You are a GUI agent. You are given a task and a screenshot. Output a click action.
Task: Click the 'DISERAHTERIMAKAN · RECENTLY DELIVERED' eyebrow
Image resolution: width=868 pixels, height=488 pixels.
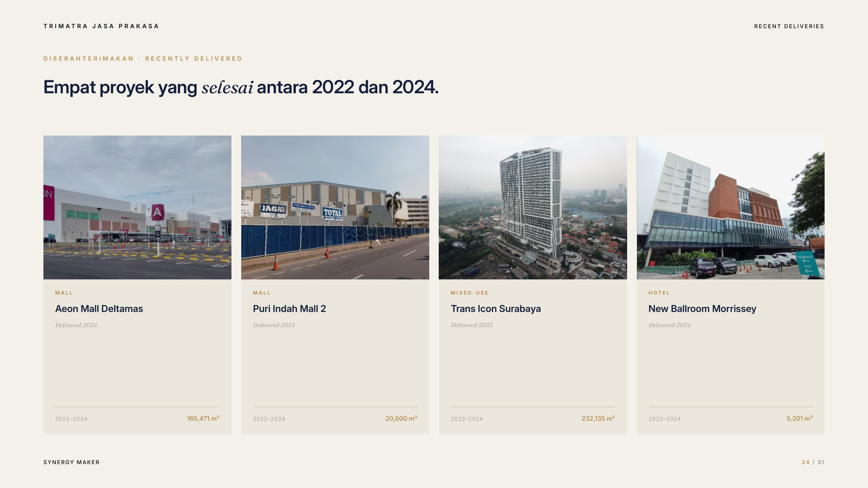click(143, 59)
